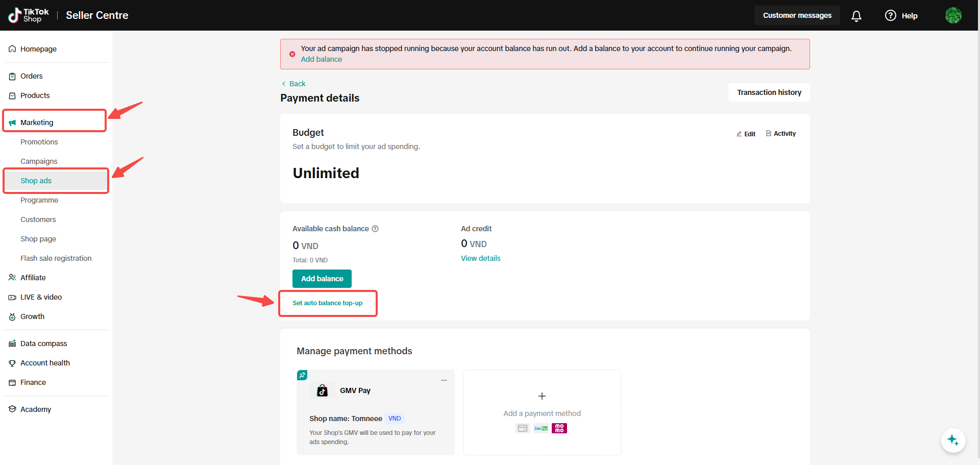Screen dimensions: 980x465
Task: View budget Activity log
Action: (781, 134)
